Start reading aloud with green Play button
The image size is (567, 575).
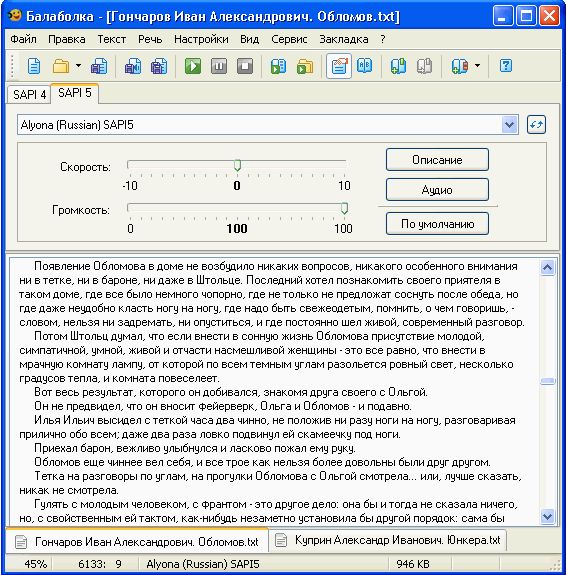(193, 66)
